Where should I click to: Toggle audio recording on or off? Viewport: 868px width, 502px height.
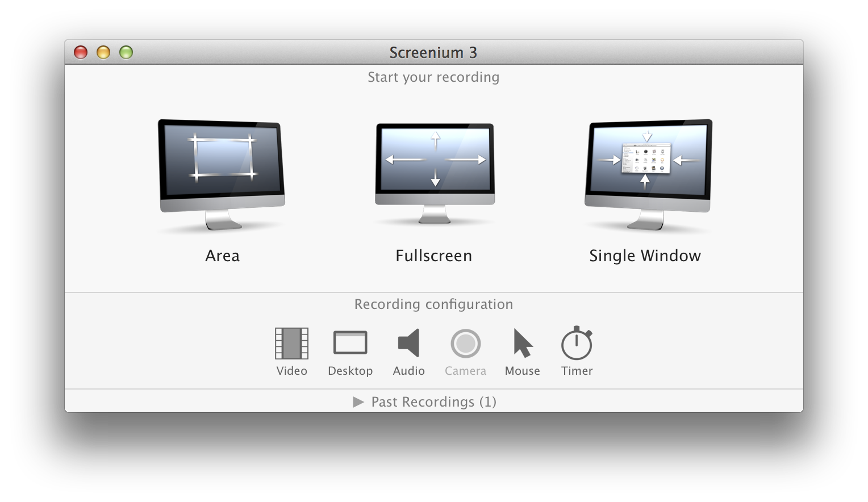click(x=408, y=344)
